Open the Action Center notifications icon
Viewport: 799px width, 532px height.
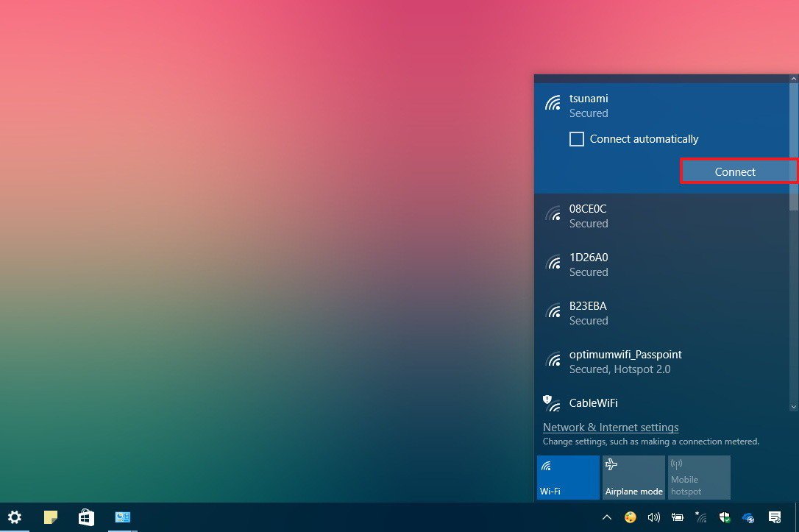[774, 517]
